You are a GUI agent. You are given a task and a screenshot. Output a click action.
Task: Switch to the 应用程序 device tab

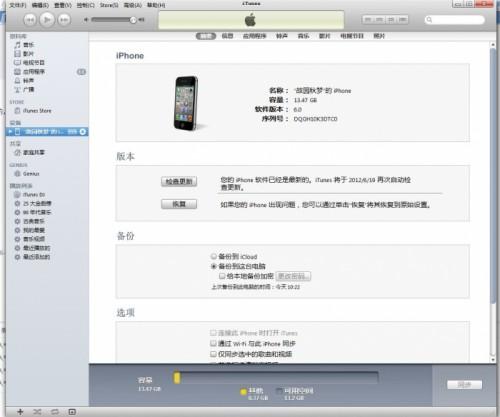coord(254,36)
